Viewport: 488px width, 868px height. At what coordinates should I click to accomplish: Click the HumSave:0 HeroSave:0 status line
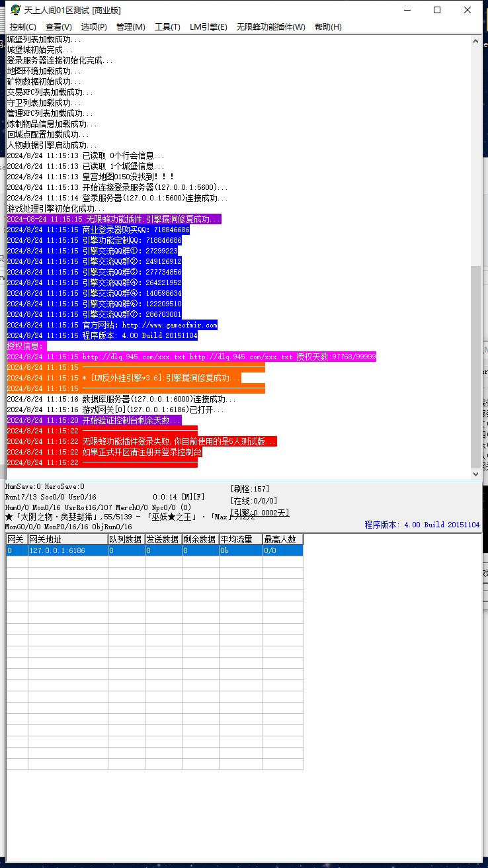click(x=45, y=487)
